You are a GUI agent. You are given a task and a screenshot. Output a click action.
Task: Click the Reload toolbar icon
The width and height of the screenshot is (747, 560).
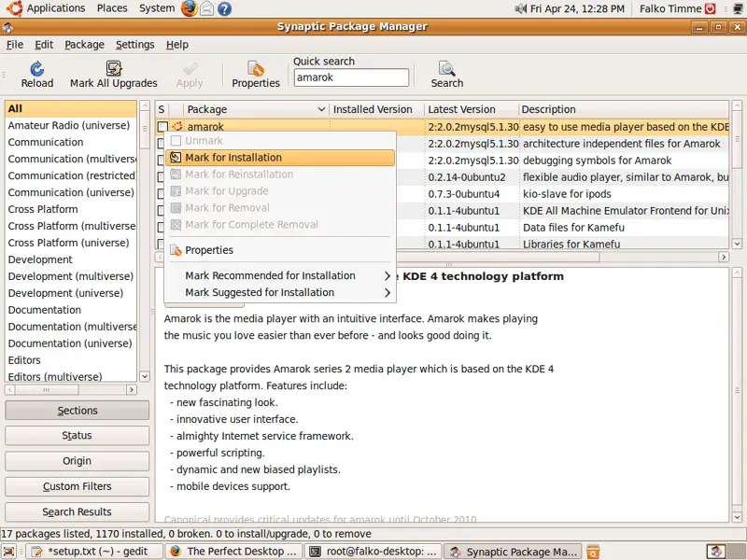pyautogui.click(x=36, y=69)
